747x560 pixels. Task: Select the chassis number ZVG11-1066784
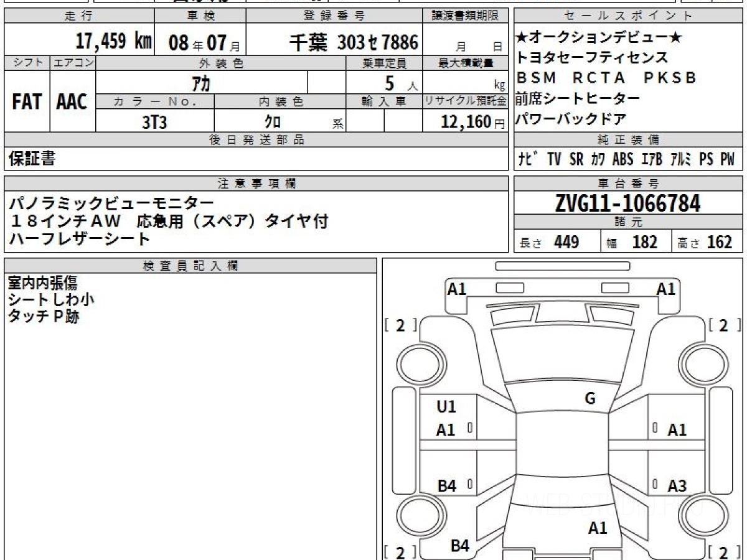click(627, 203)
